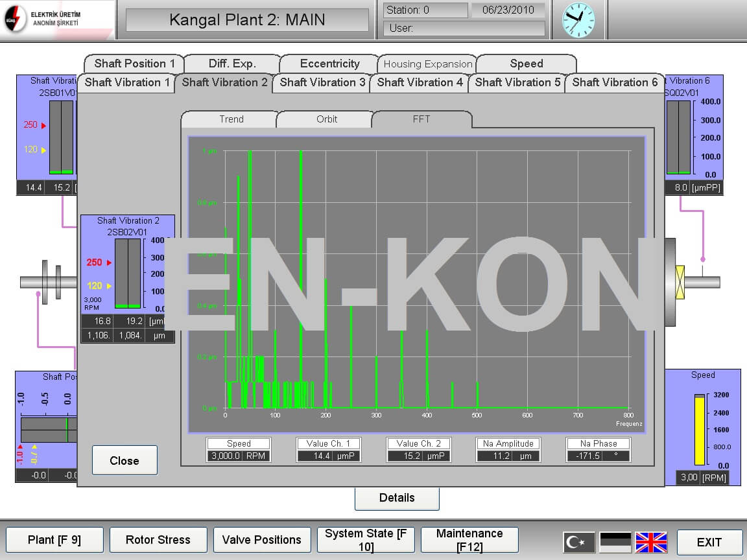The height and width of the screenshot is (560, 747).
Task: Open the Diff. Exp. tab
Action: [232, 64]
